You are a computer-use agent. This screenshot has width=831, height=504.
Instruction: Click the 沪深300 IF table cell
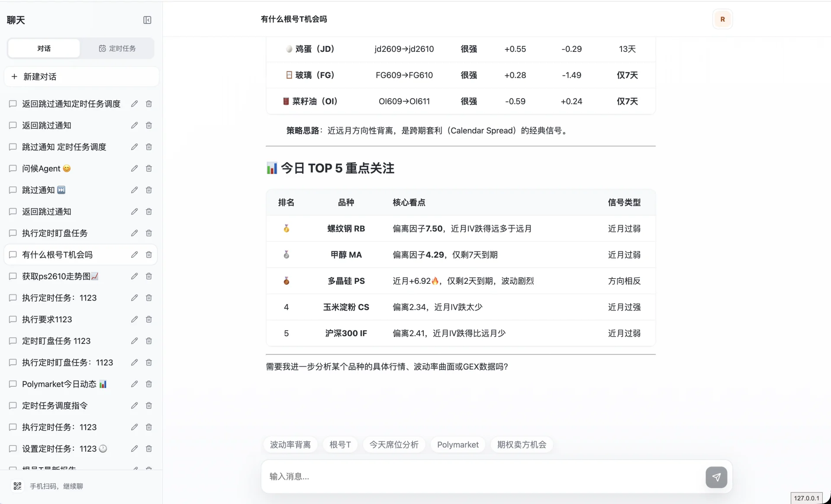pos(346,333)
